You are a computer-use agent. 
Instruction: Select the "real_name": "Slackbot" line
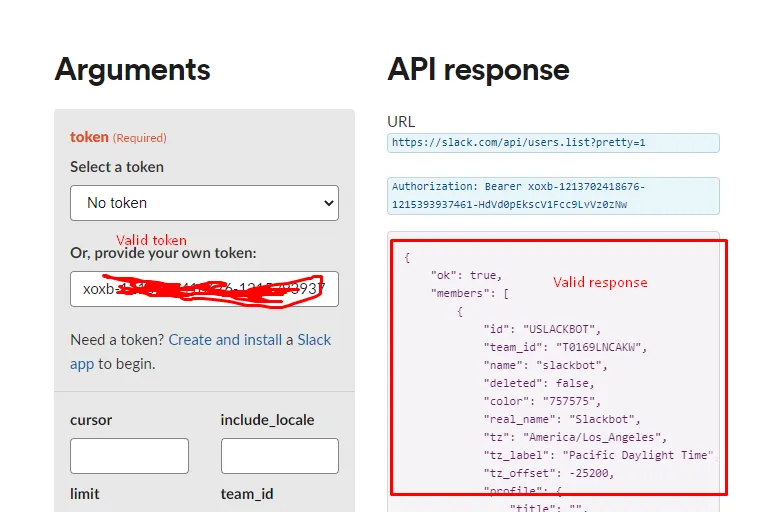pyautogui.click(x=562, y=419)
